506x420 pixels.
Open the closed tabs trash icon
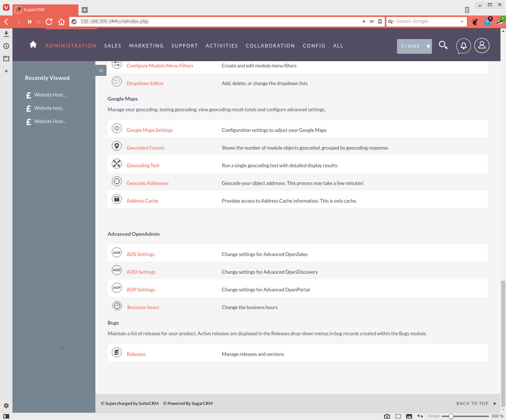[467, 10]
